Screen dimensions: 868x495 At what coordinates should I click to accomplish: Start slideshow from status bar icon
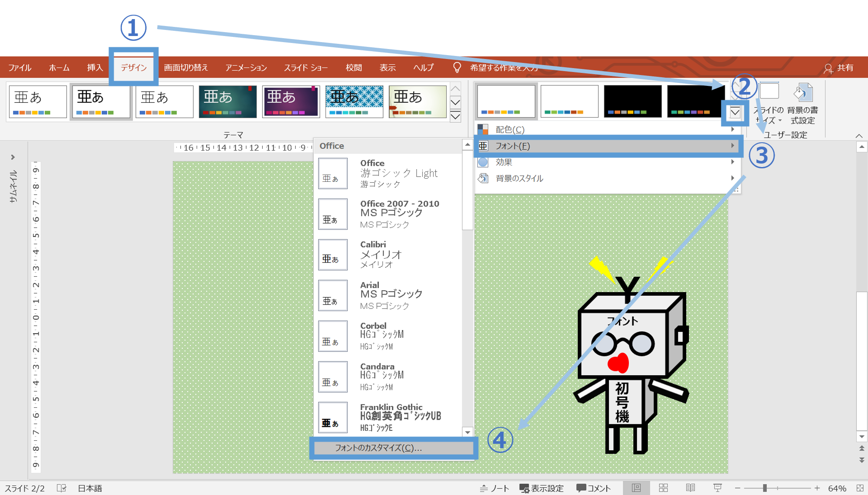(717, 488)
